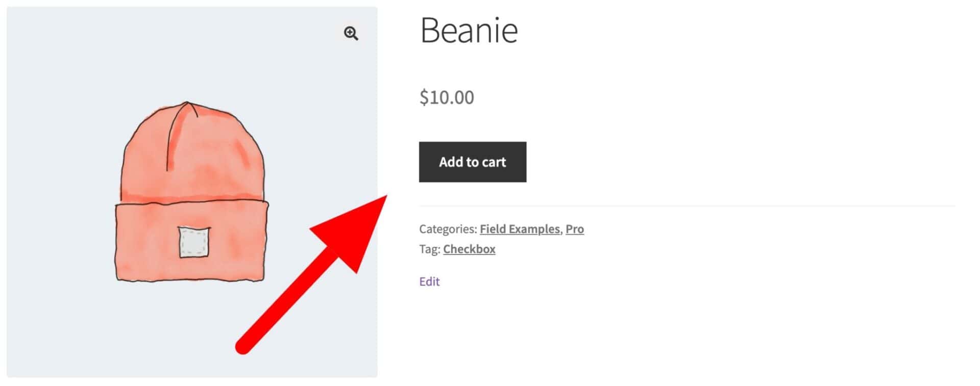Click the gray square patch on the beanie
980x386 pixels.
[194, 242]
